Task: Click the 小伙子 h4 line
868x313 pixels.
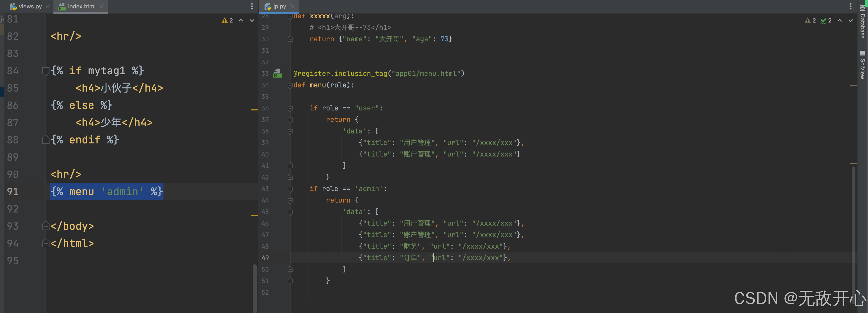Action: tap(119, 88)
